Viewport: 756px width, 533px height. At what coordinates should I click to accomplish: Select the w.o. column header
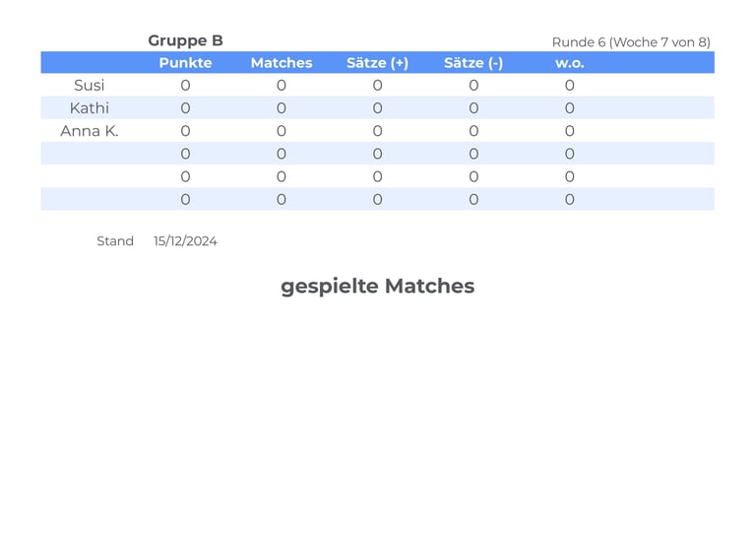(x=569, y=63)
